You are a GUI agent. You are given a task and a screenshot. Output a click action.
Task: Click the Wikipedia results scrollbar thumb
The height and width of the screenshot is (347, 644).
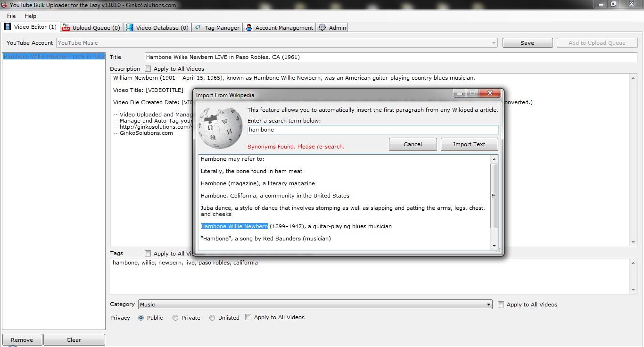pos(494,196)
